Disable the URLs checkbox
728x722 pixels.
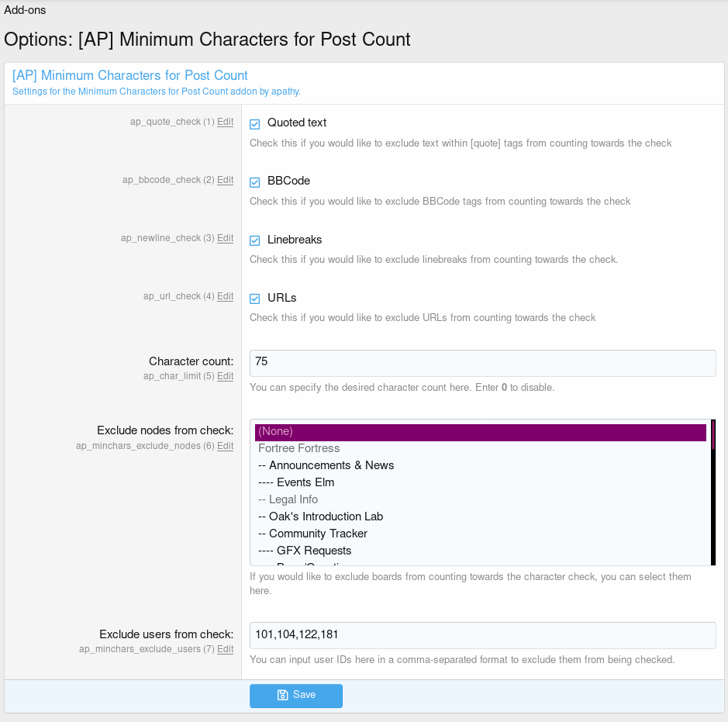click(x=255, y=299)
